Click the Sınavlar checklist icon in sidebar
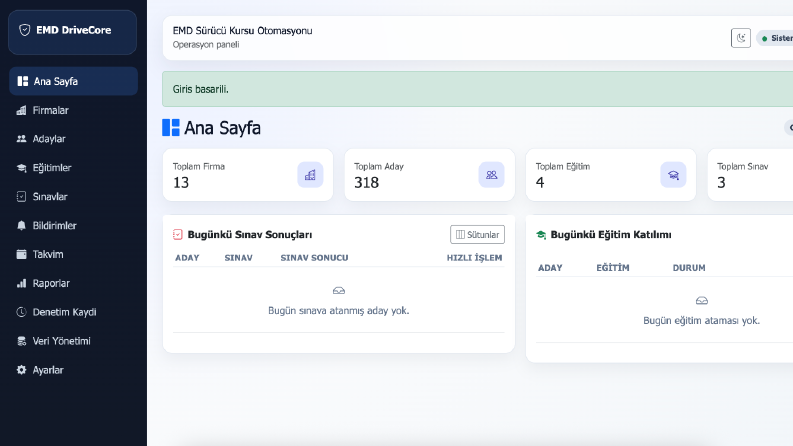793x446 pixels. click(21, 197)
